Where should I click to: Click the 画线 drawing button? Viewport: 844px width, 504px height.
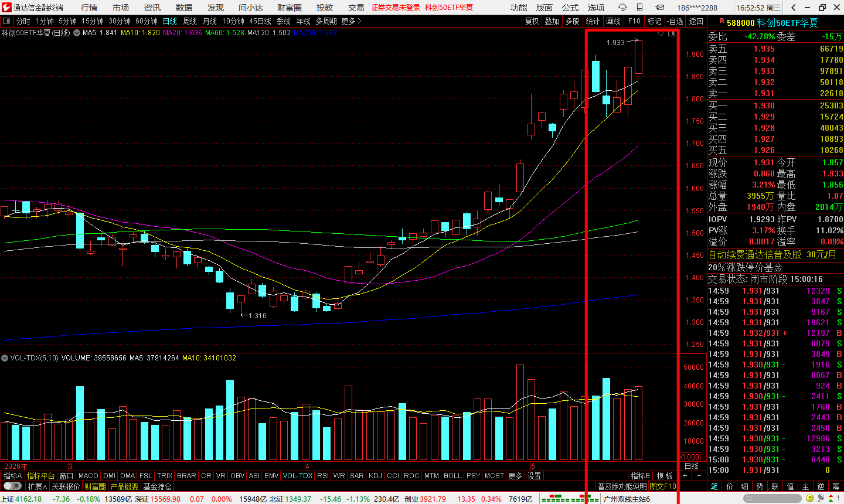click(614, 21)
